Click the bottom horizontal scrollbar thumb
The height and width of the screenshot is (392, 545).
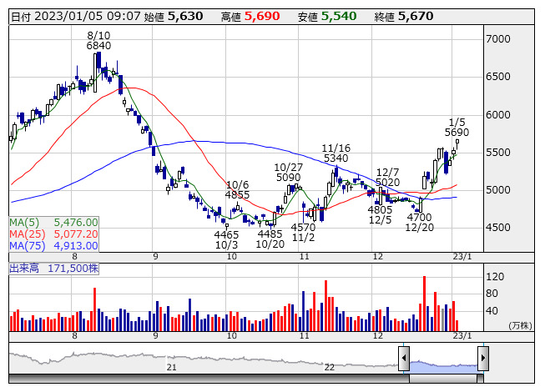point(443,379)
